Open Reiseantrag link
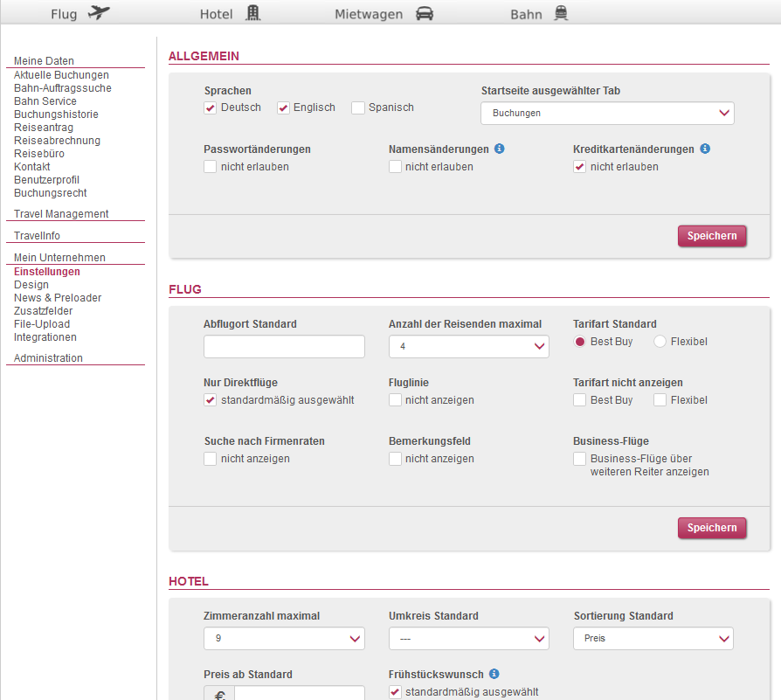This screenshot has width=781, height=700. click(44, 127)
